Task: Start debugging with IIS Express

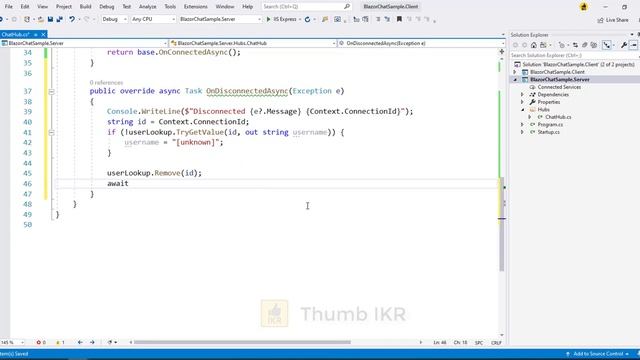Action: (x=282, y=19)
